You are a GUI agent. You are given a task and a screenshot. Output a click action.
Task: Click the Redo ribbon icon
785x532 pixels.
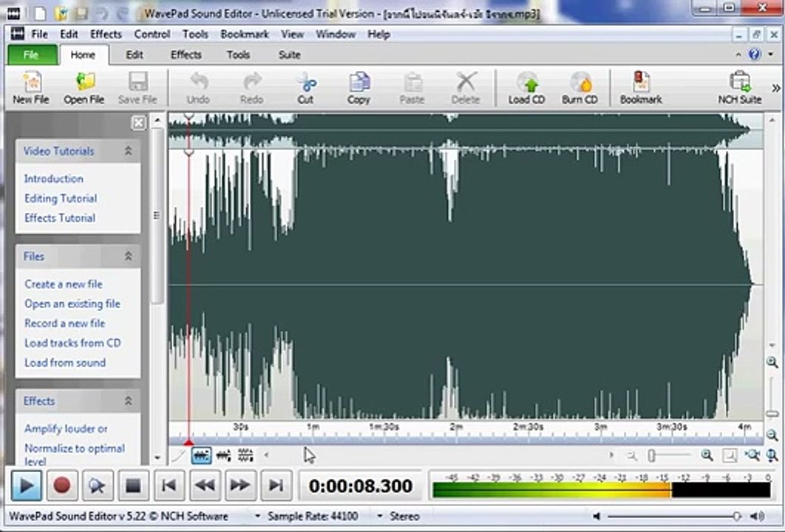pos(252,88)
